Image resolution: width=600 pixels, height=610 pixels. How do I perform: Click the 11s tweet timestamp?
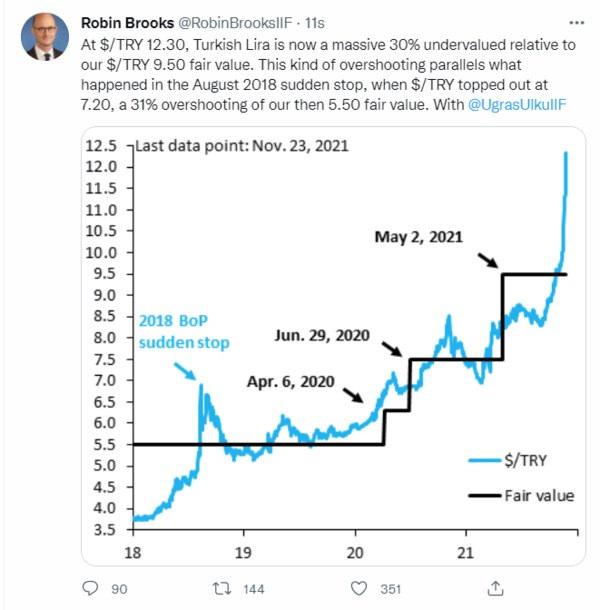[x=289, y=21]
